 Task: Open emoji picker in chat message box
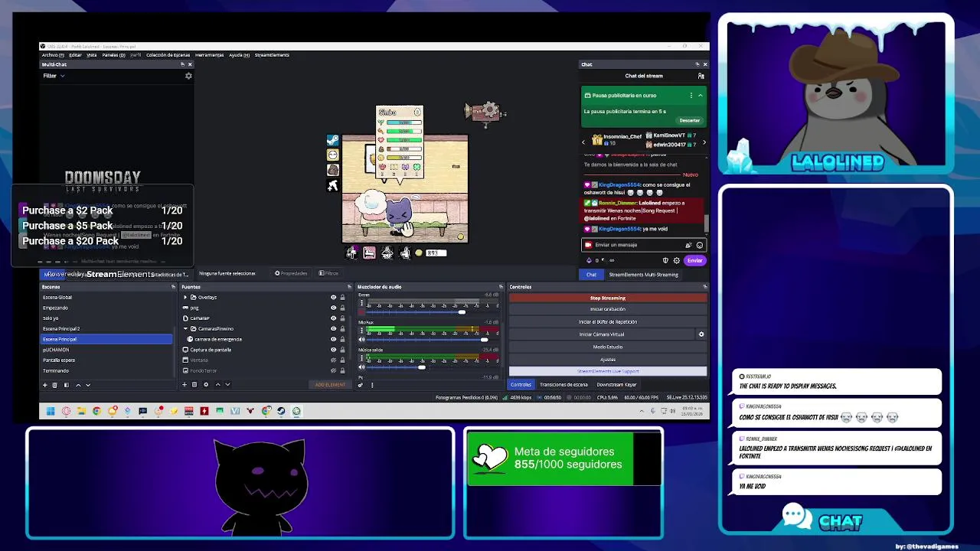tap(700, 245)
